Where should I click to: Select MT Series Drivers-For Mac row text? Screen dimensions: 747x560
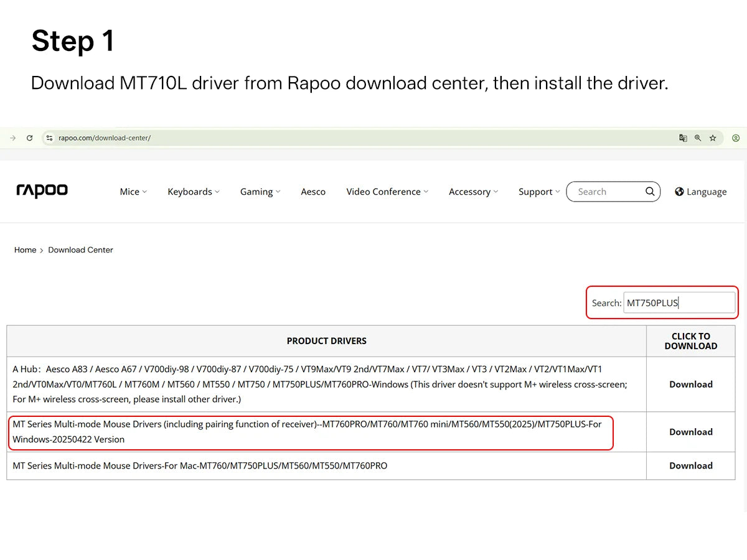(200, 465)
